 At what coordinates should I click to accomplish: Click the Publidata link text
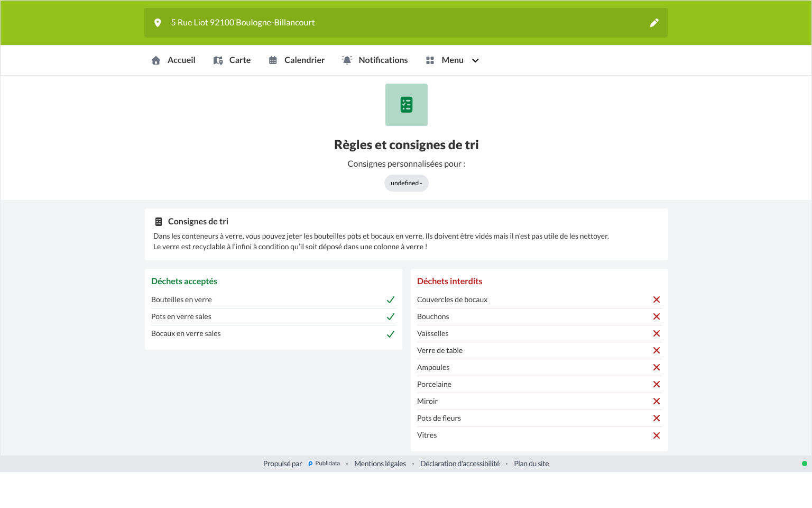(328, 464)
